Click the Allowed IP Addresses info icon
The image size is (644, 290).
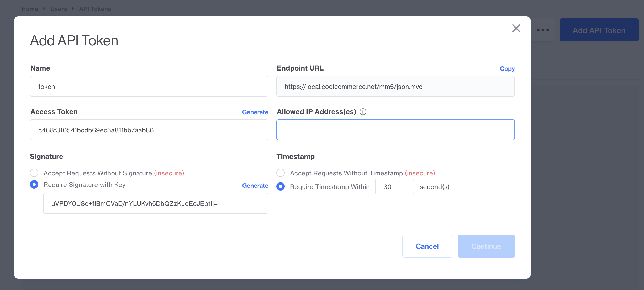(x=363, y=112)
